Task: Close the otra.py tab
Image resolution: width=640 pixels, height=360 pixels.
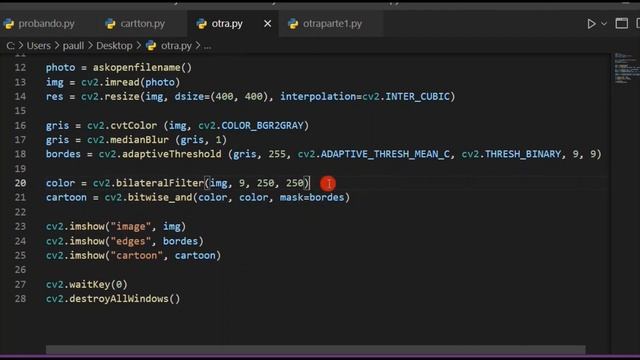Action: coord(267,24)
